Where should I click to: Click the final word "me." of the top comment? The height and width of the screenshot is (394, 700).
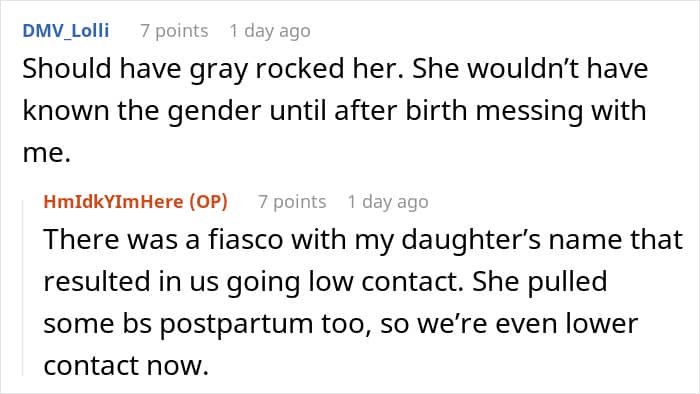(46, 153)
